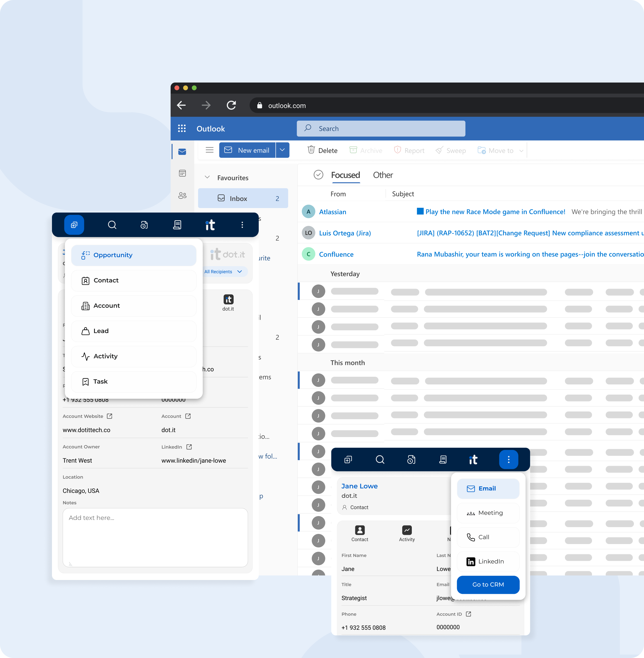644x658 pixels.
Task: Open the search icon in the dark CRM toolbar
Action: point(112,224)
